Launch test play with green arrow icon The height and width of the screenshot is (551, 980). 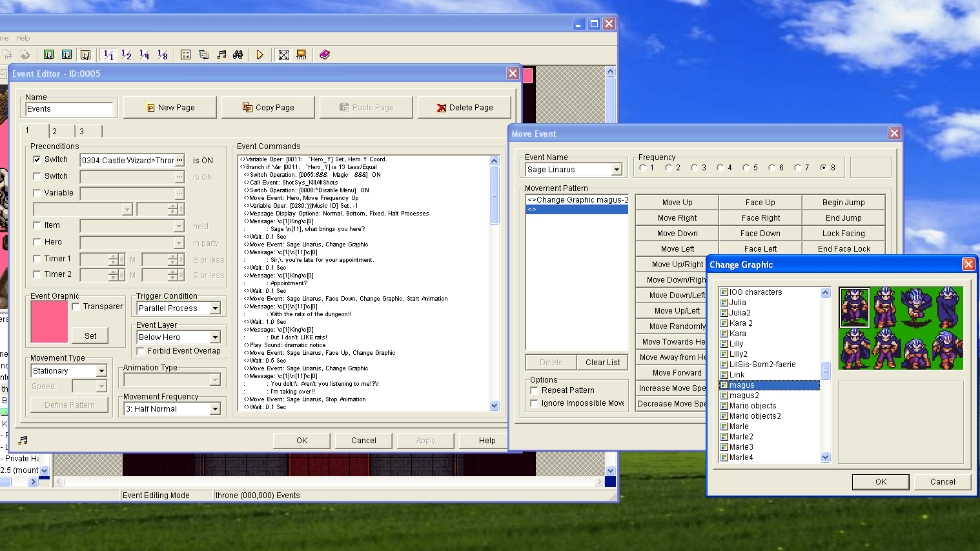click(x=260, y=55)
